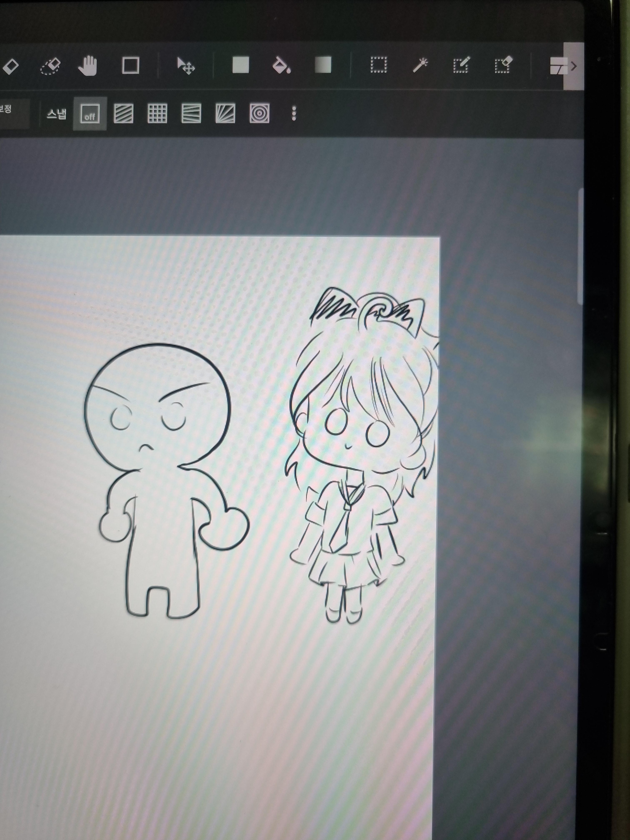Viewport: 630px width, 840px height.
Task: Click the cat-eared girl drawing
Action: (x=363, y=456)
